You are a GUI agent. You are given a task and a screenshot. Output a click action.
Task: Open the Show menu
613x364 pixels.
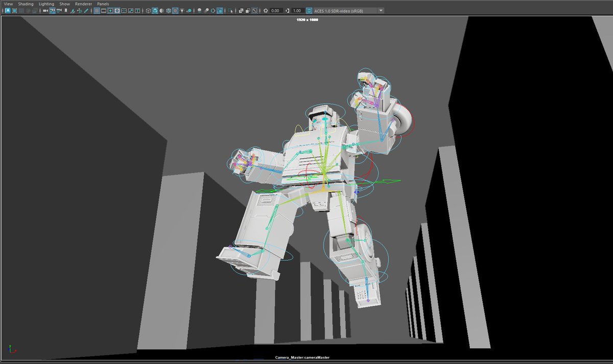[x=64, y=4]
